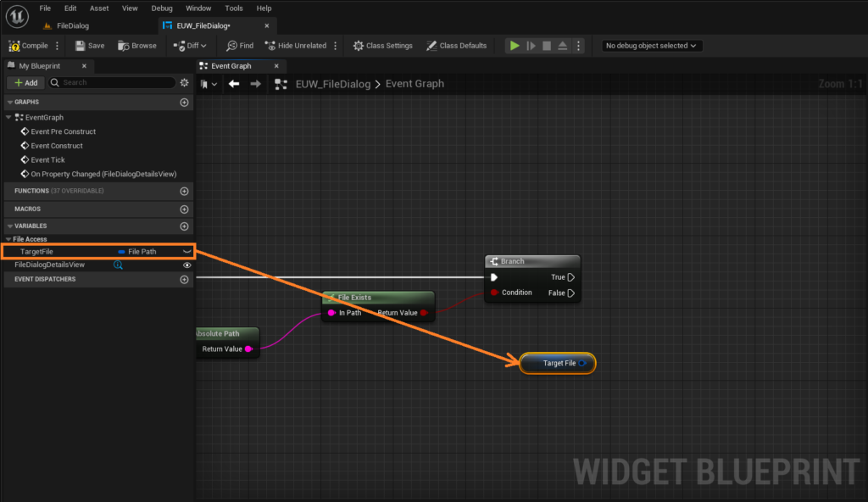Viewport: 868px width, 502px height.
Task: Add a new macro
Action: (184, 209)
